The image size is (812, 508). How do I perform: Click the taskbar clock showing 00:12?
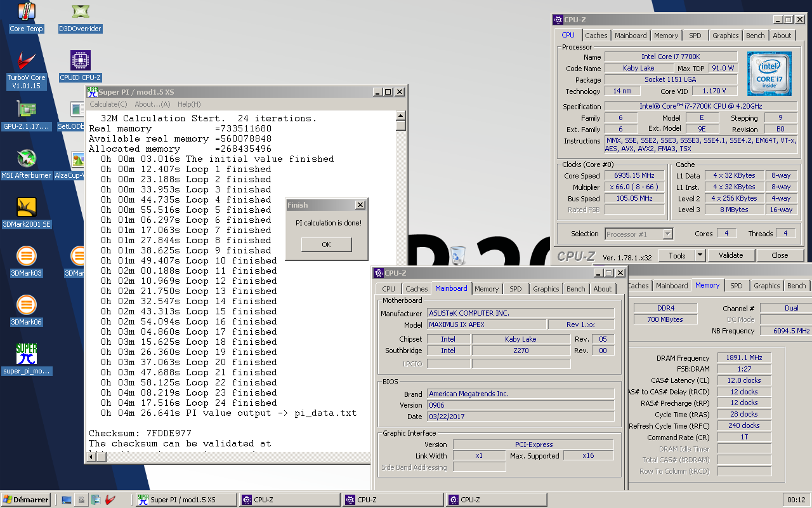point(796,500)
